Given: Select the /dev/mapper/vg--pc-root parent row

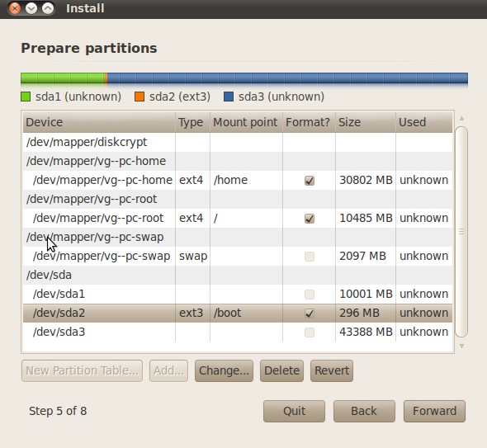Looking at the screenshot, I should click(x=238, y=199).
